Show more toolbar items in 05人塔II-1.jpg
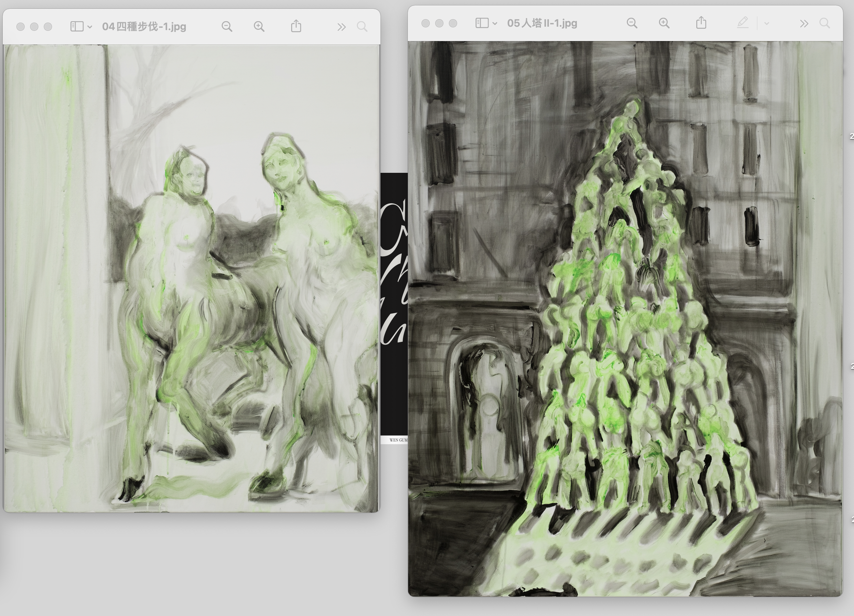The image size is (854, 616). click(x=804, y=23)
